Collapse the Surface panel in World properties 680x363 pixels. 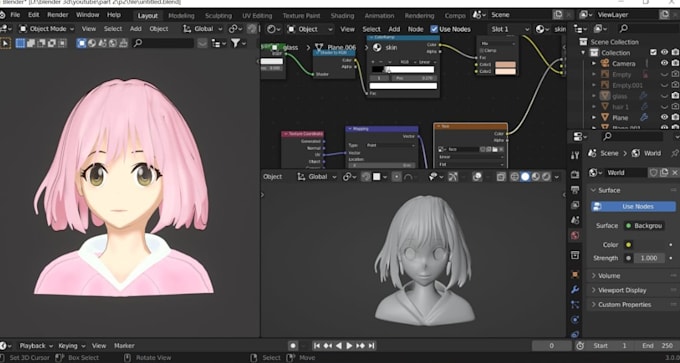[x=609, y=190]
